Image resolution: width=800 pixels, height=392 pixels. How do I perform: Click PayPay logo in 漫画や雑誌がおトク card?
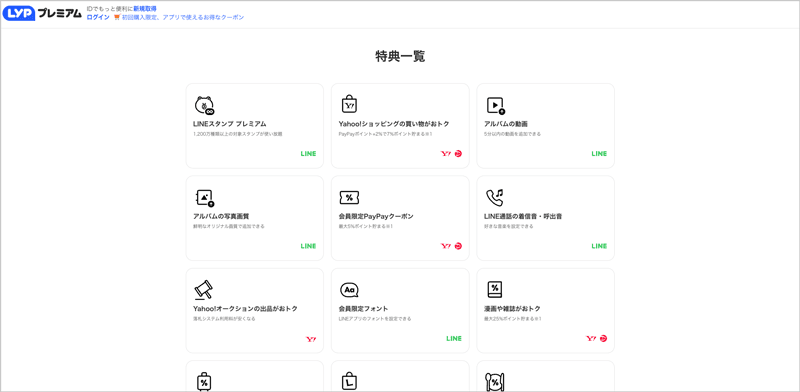click(x=604, y=338)
